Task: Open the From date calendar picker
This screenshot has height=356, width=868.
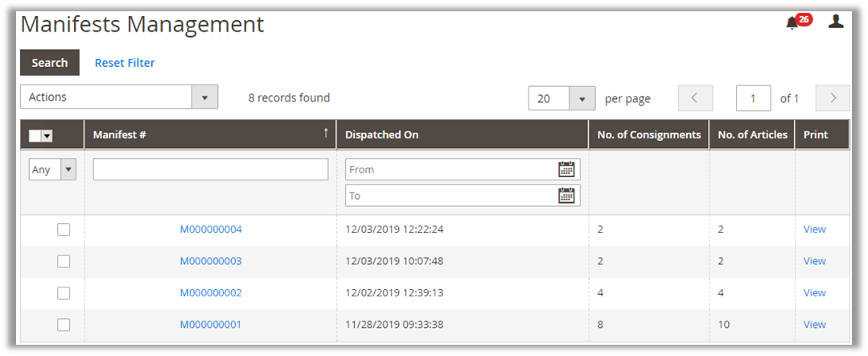Action: tap(566, 169)
